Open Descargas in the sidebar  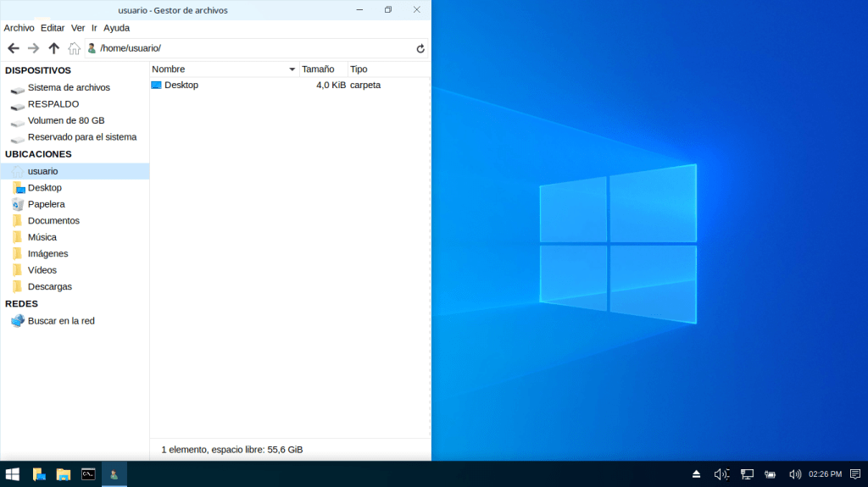click(49, 286)
